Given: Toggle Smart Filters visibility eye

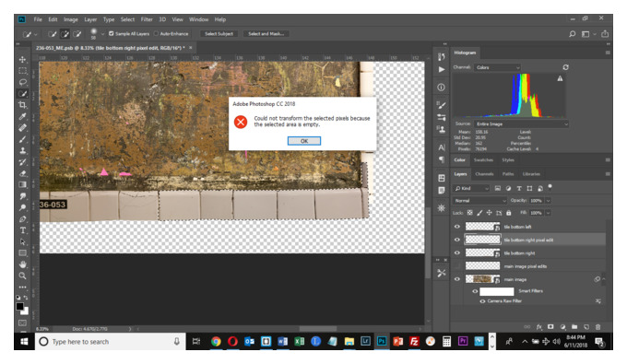Looking at the screenshot, I should click(x=475, y=291).
